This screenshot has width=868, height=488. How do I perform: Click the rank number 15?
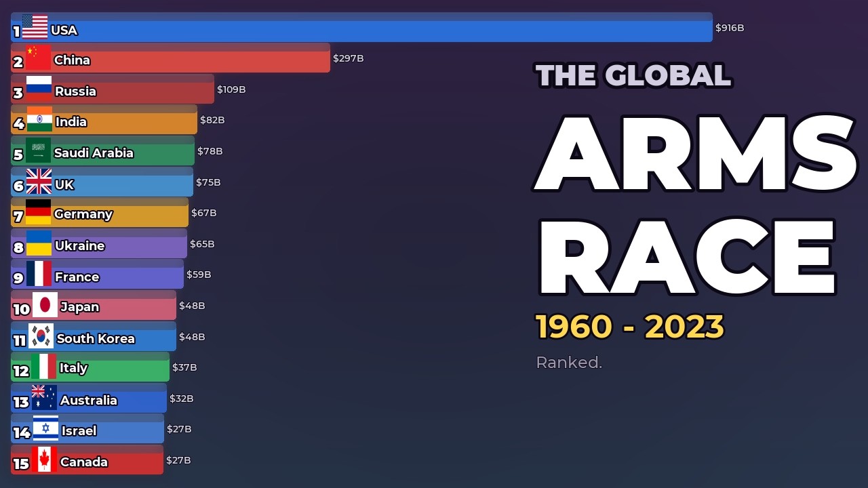(21, 464)
